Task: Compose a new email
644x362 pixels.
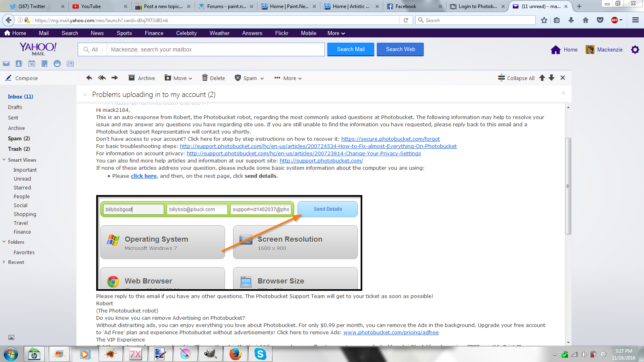Action: pos(22,78)
